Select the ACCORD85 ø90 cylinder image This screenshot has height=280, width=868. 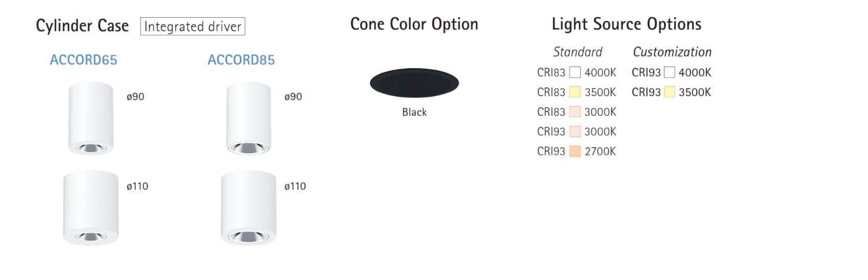[x=248, y=119]
